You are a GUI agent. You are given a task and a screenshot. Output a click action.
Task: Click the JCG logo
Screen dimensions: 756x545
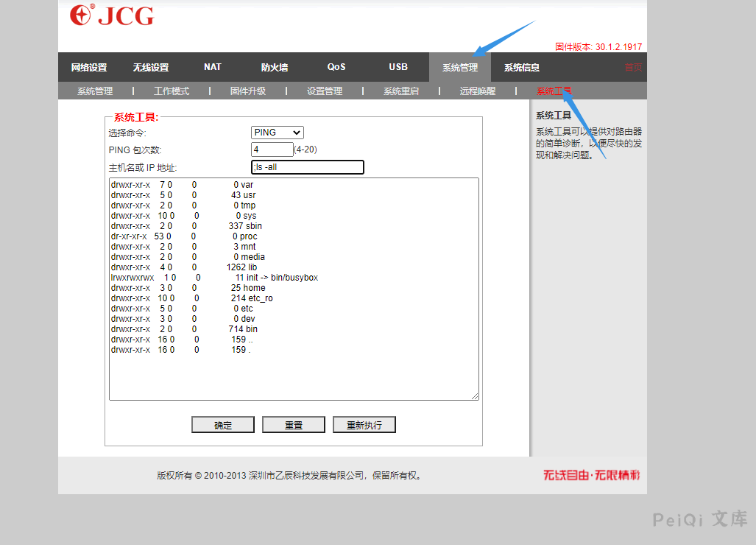(112, 15)
